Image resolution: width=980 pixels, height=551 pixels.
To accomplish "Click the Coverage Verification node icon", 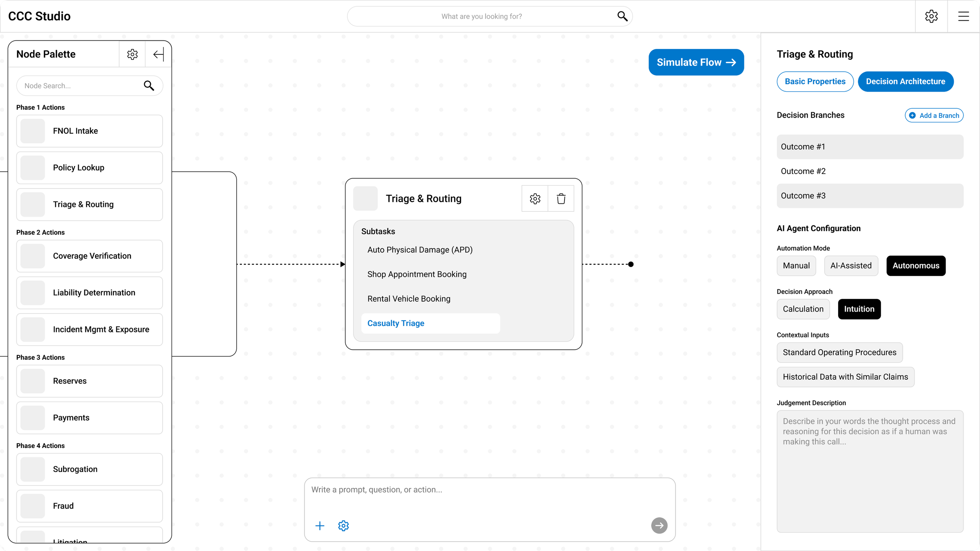I will click(x=33, y=256).
